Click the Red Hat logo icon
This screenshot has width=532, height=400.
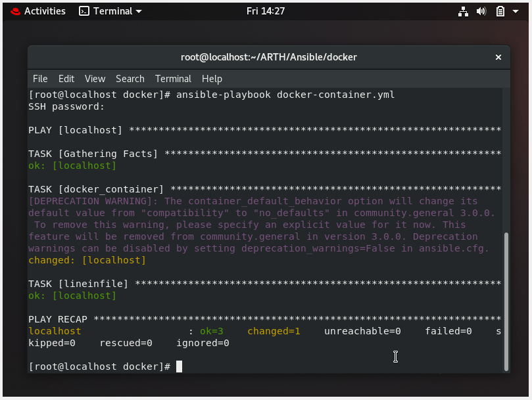click(x=14, y=11)
